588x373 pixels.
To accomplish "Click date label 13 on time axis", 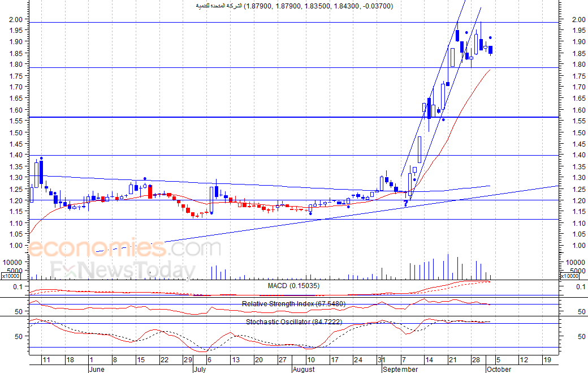I will pyautogui.click(x=236, y=360).
